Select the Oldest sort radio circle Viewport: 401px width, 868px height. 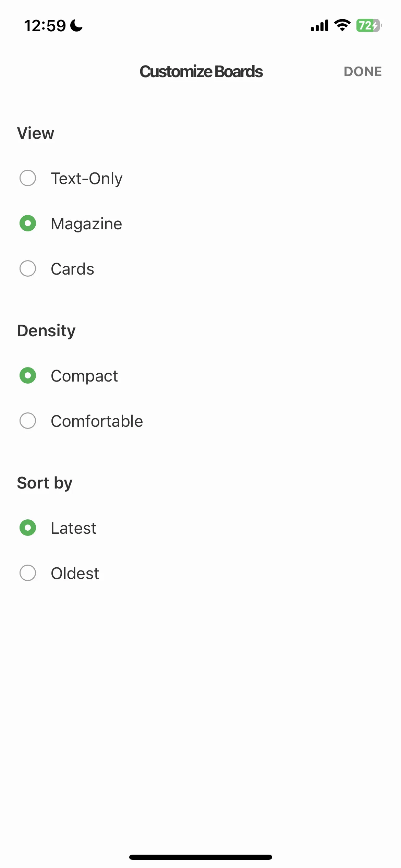click(28, 573)
